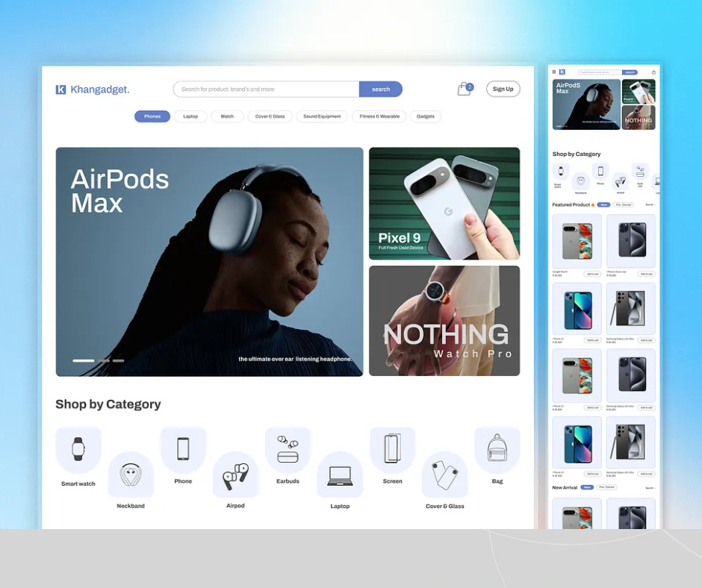Open the AirPodS Max banner in mobile mockup
The image size is (702, 588).
pos(586,104)
